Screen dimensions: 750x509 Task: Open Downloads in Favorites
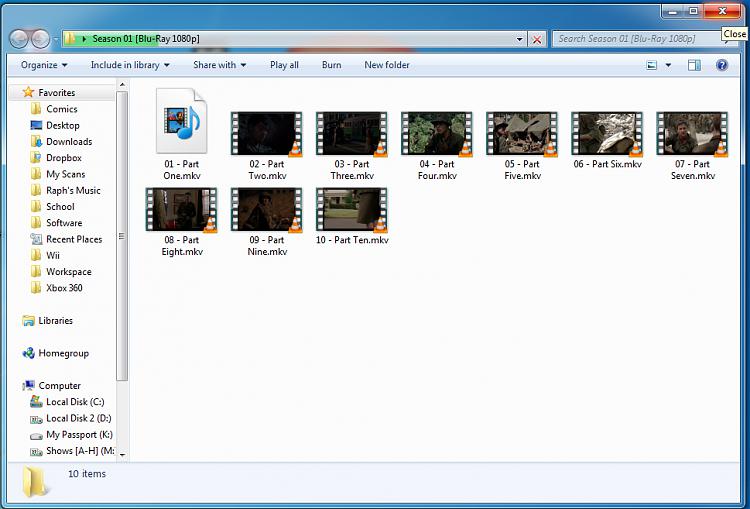pyautogui.click(x=61, y=142)
